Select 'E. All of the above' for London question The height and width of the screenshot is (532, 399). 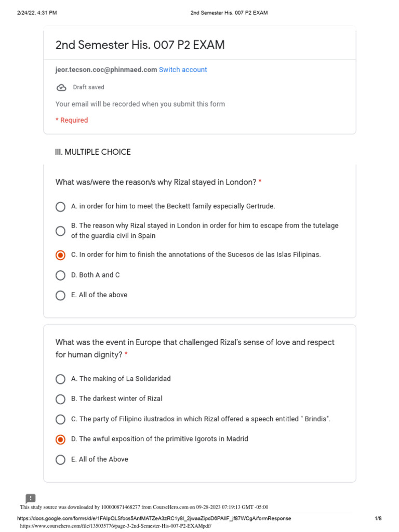(x=60, y=295)
